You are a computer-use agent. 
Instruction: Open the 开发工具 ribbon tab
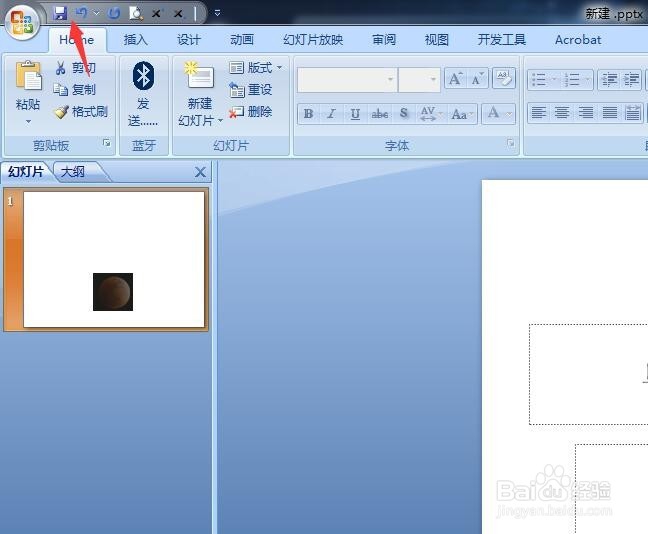[502, 40]
